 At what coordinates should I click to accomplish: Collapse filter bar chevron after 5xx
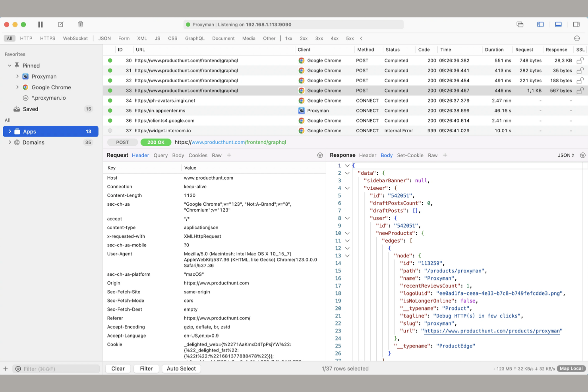tap(361, 39)
